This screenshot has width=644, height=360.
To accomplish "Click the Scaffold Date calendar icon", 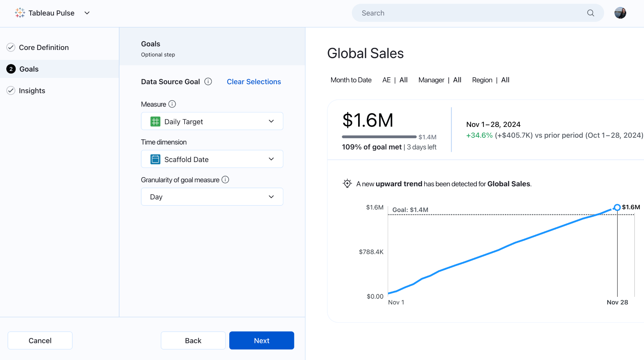I will (155, 159).
